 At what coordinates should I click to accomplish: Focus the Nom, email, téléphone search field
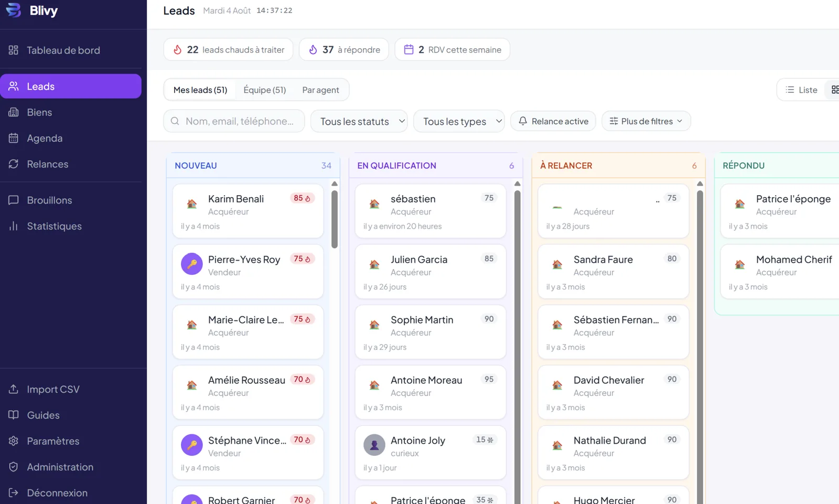pyautogui.click(x=234, y=121)
